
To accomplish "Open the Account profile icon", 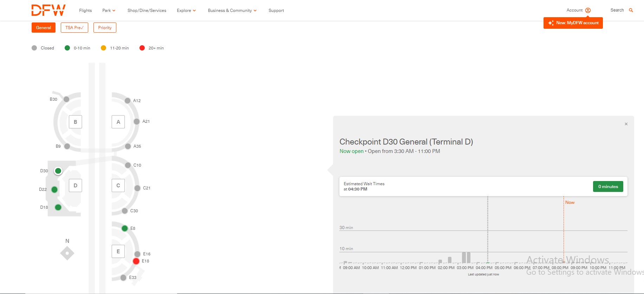I will [x=588, y=11].
